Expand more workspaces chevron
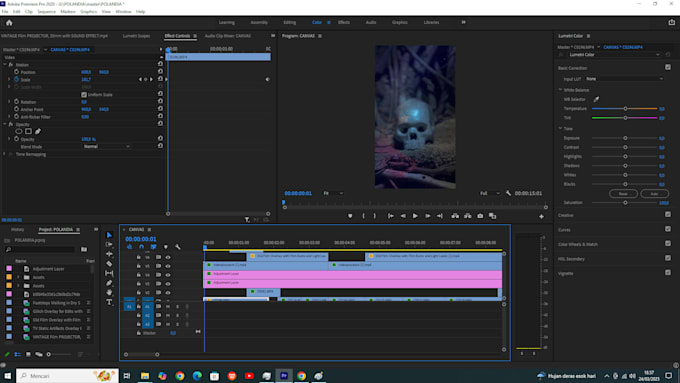 tap(463, 22)
